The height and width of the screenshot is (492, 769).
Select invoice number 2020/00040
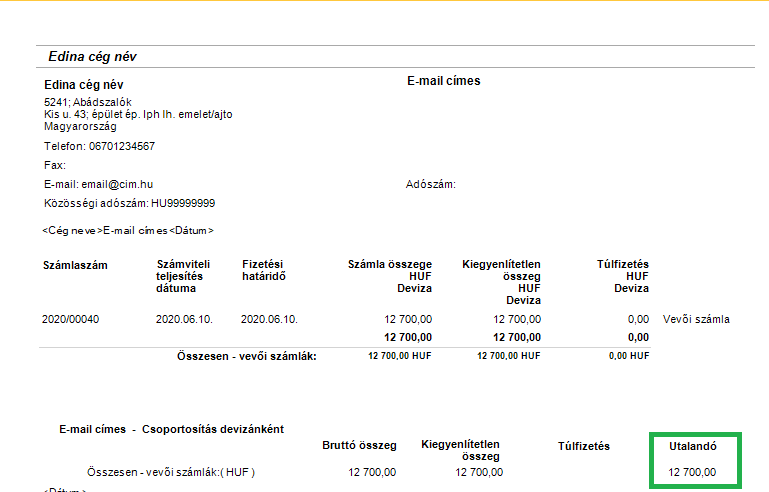tap(71, 319)
